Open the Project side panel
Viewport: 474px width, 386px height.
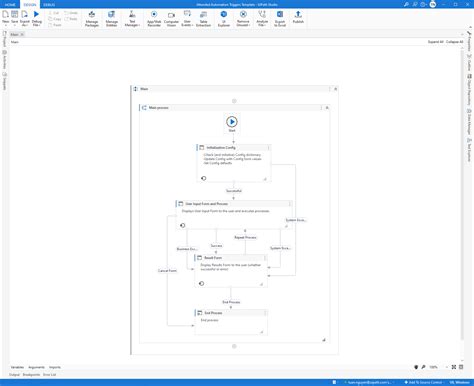4,39
